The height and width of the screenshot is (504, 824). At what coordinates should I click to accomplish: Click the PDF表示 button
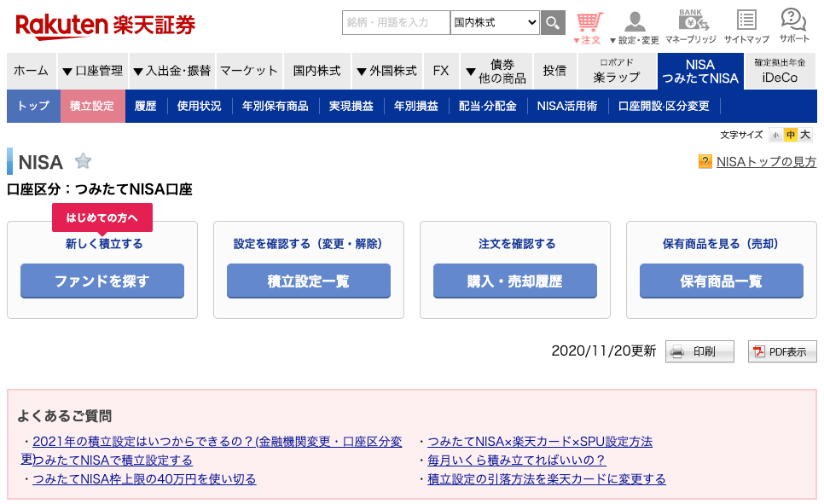[x=782, y=351]
